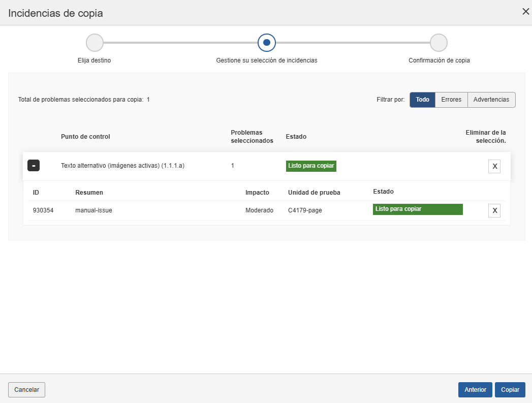This screenshot has width=532, height=403.
Task: Jump to the Confirmación de copia step circle
Action: pos(439,43)
